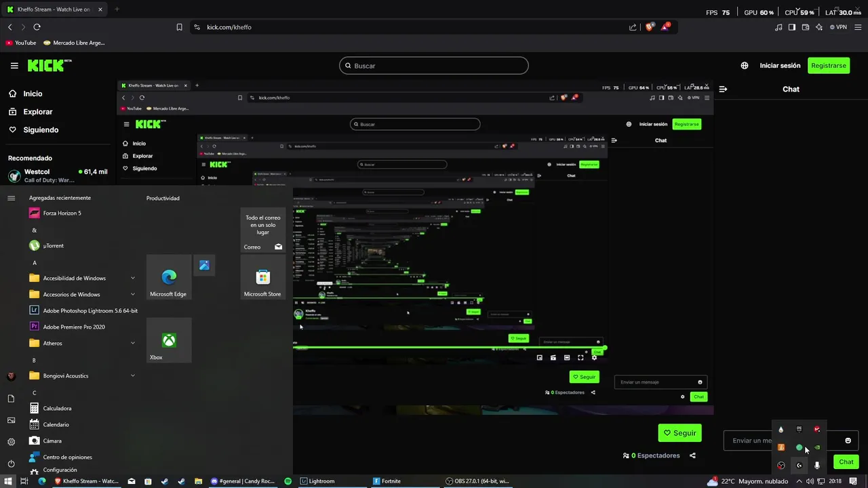Open the Leo AI sparkle icon

click(x=819, y=27)
